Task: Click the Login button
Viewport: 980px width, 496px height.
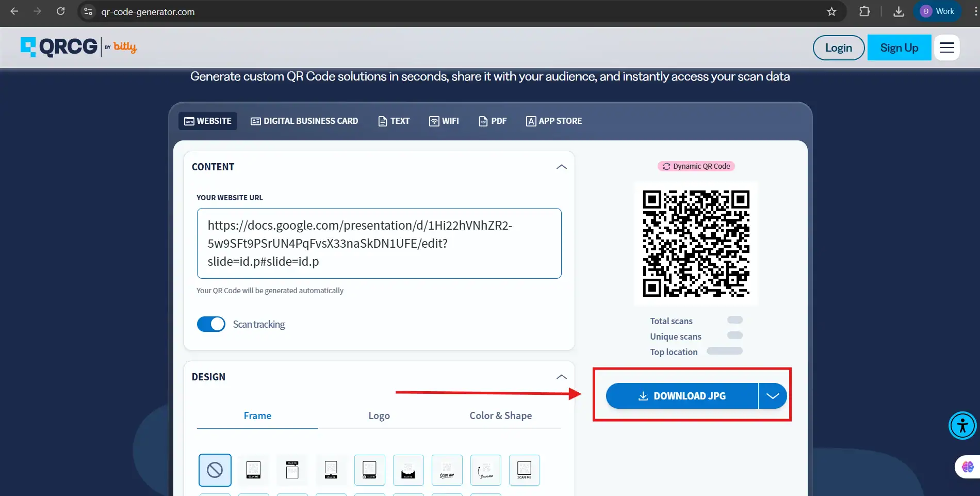Action: click(x=839, y=47)
